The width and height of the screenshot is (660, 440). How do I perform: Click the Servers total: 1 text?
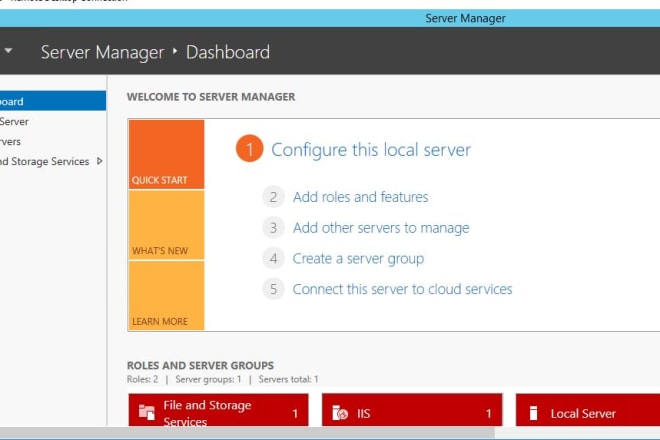click(x=288, y=379)
